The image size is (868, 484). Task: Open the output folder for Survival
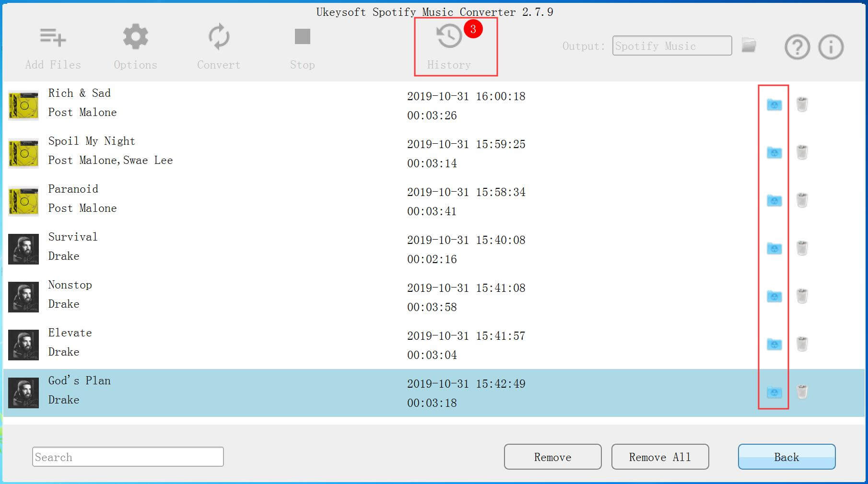point(774,248)
